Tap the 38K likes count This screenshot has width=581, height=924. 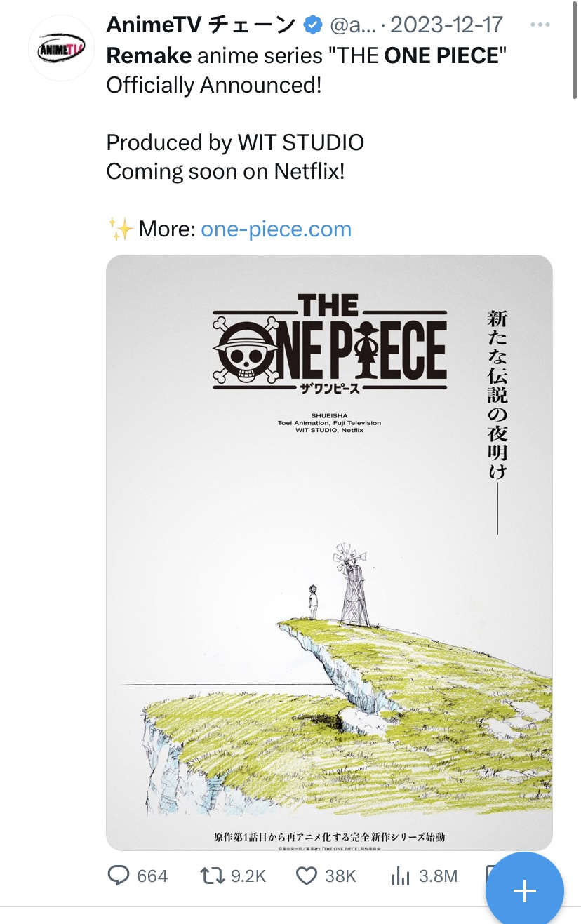coord(340,876)
